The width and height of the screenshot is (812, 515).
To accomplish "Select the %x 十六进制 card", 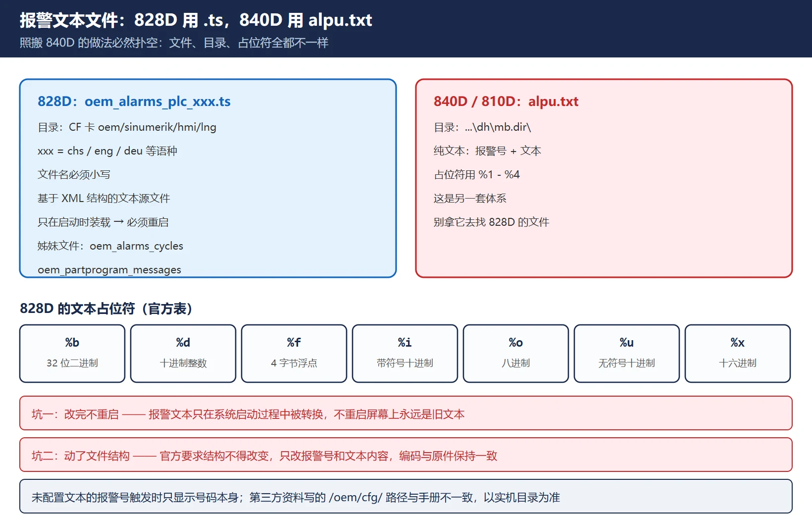I will (x=738, y=354).
